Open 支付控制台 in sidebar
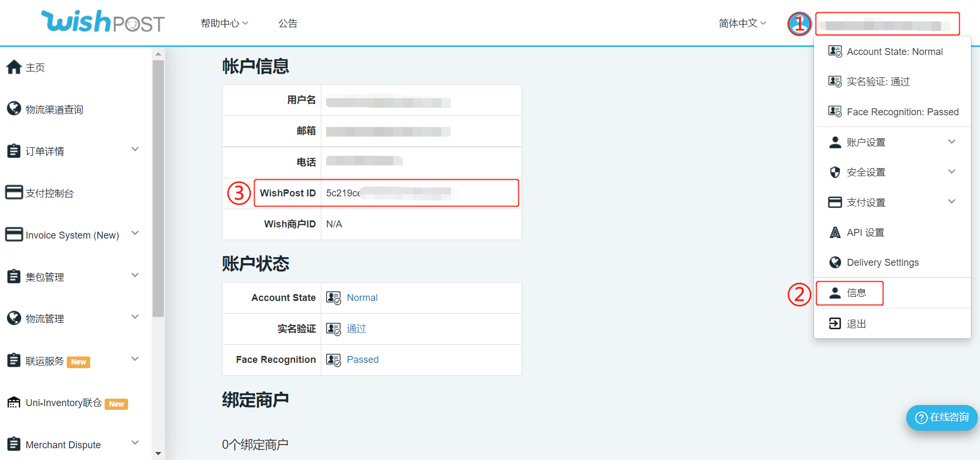Image resolution: width=980 pixels, height=460 pixels. point(50,193)
